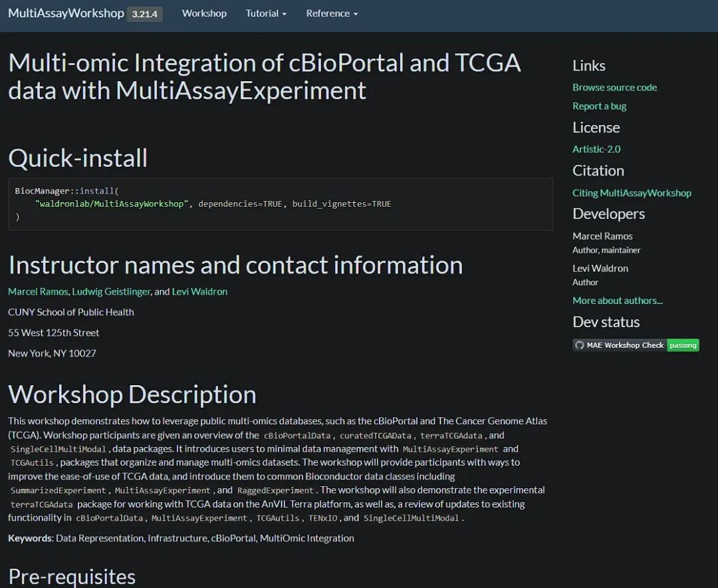Click the CUNY School of Public Health text
This screenshot has height=588, width=718.
click(x=71, y=312)
